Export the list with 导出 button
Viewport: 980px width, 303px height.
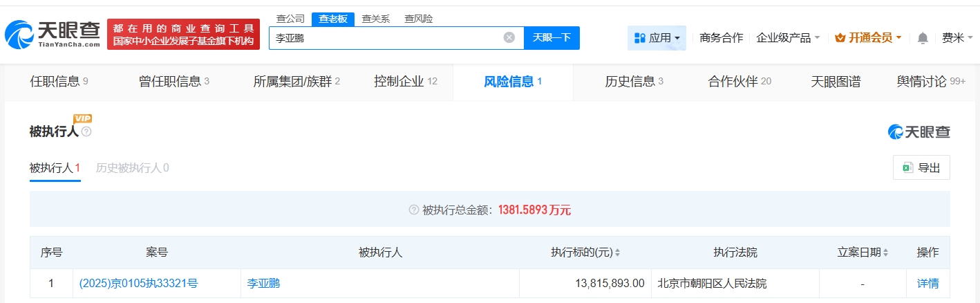coord(921,167)
